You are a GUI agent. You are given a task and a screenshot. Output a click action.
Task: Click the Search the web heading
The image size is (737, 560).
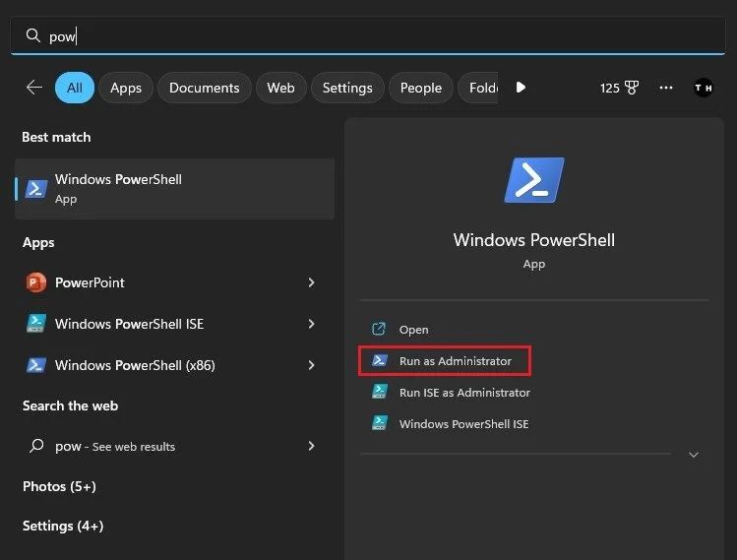[x=71, y=405]
